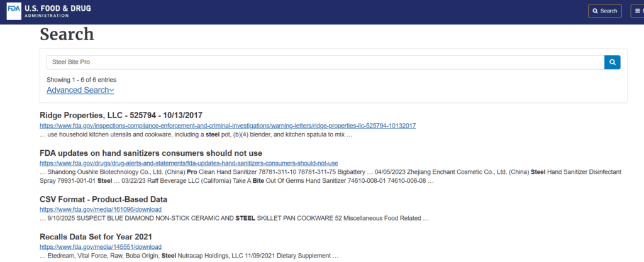
Task: Click the 'Showing 1 - 6 of 6 entries' text
Action: [x=81, y=80]
